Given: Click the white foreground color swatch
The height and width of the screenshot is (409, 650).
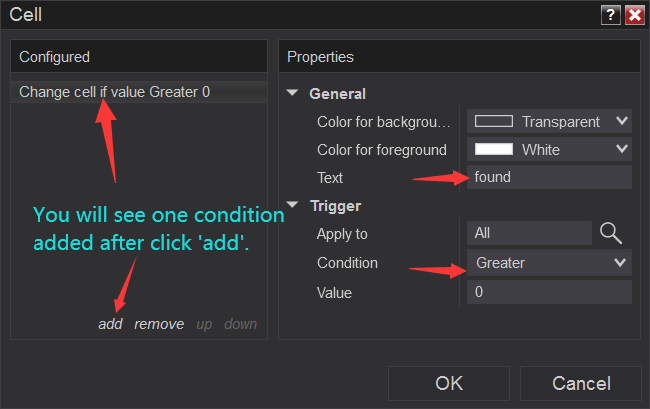Looking at the screenshot, I should tap(493, 149).
